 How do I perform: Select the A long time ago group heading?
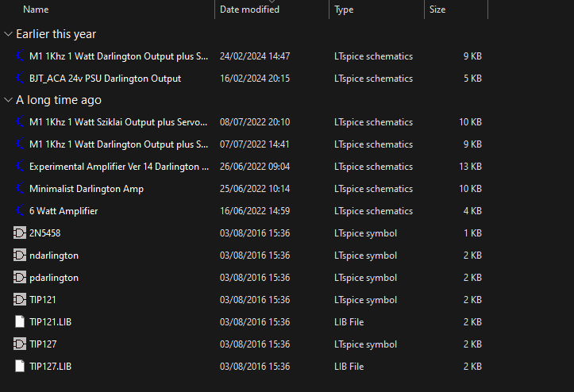coord(59,99)
